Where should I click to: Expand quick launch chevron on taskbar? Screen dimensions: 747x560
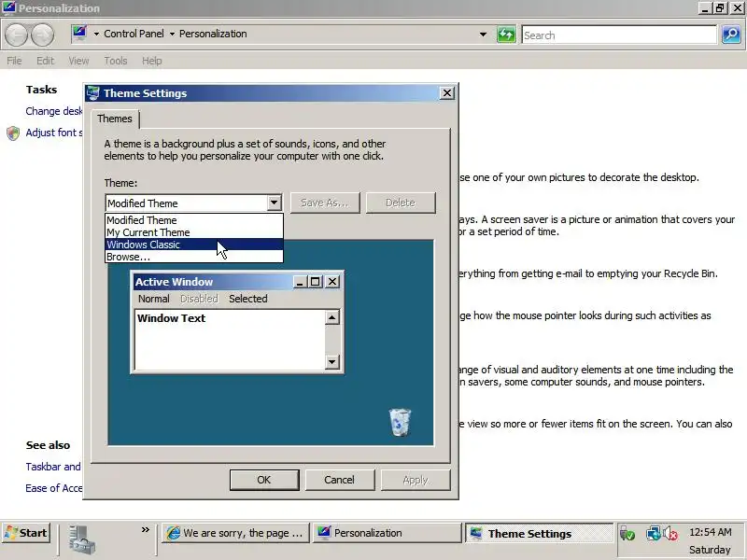(x=146, y=529)
